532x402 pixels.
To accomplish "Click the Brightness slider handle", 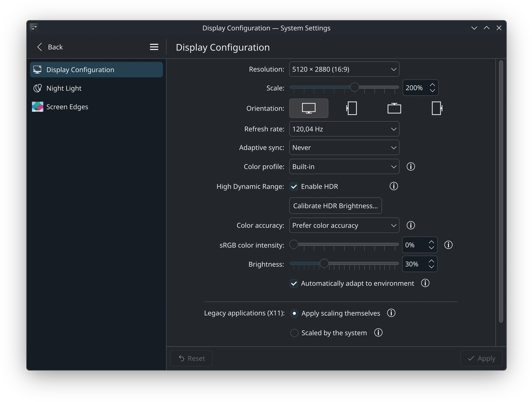I will click(324, 263).
